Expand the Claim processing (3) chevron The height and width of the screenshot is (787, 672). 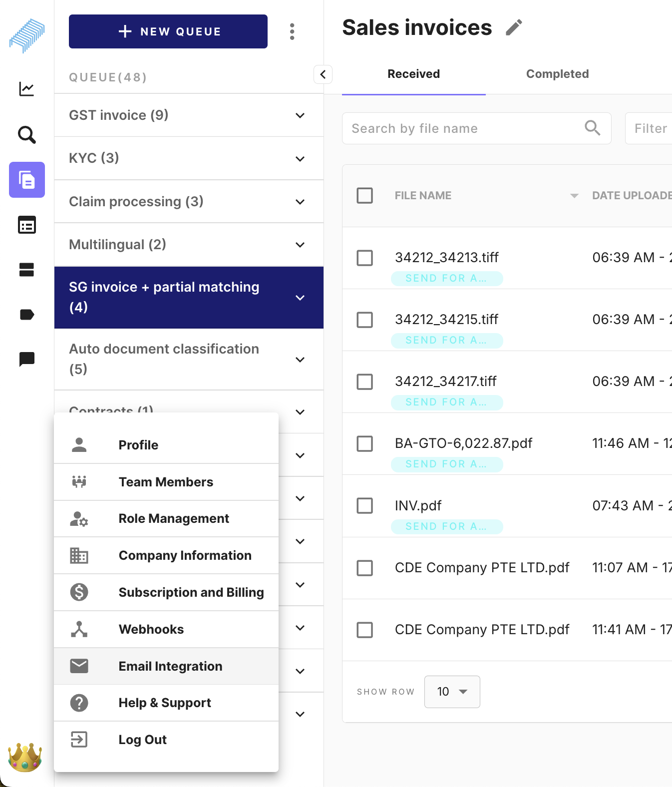tap(300, 202)
